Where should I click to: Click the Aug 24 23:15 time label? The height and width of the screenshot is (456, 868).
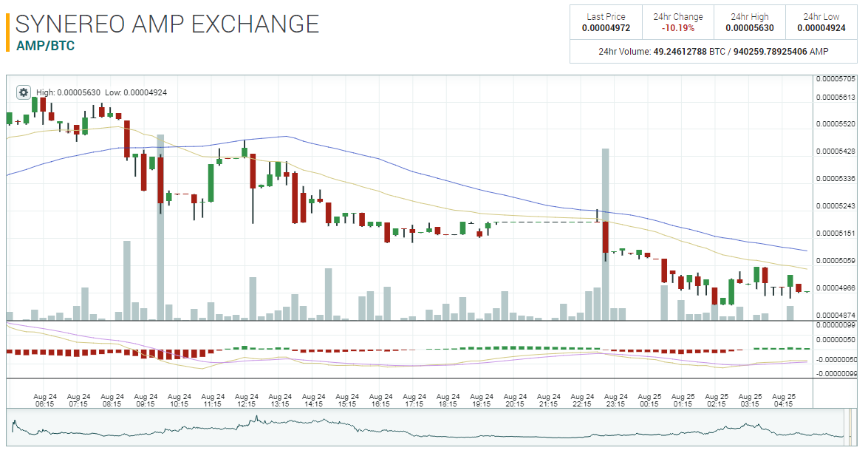click(x=615, y=400)
